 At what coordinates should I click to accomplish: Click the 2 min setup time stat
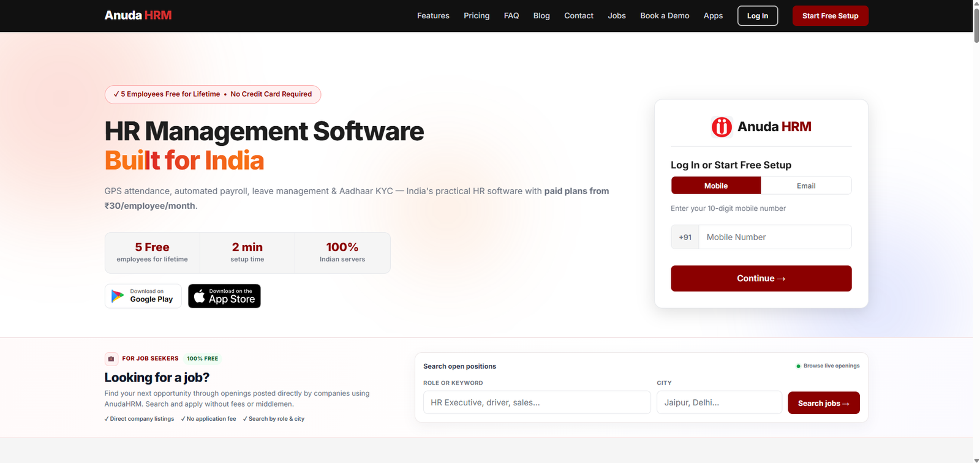pyautogui.click(x=247, y=253)
